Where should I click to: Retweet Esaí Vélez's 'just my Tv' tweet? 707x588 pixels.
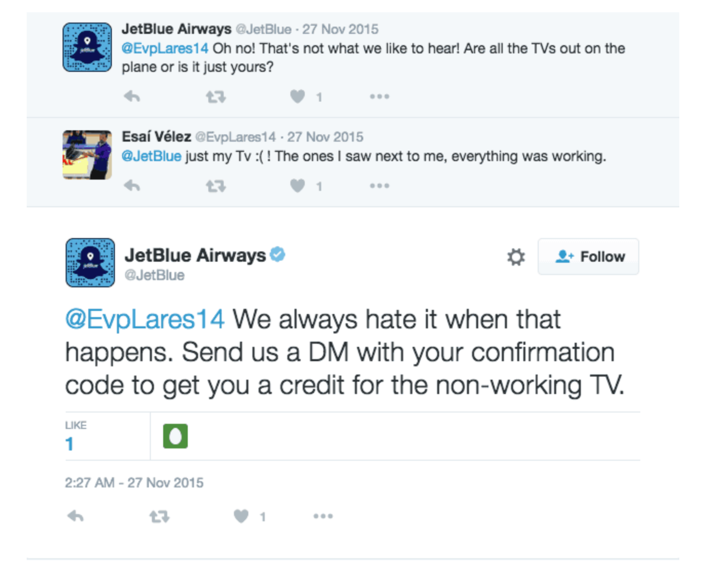point(215,186)
